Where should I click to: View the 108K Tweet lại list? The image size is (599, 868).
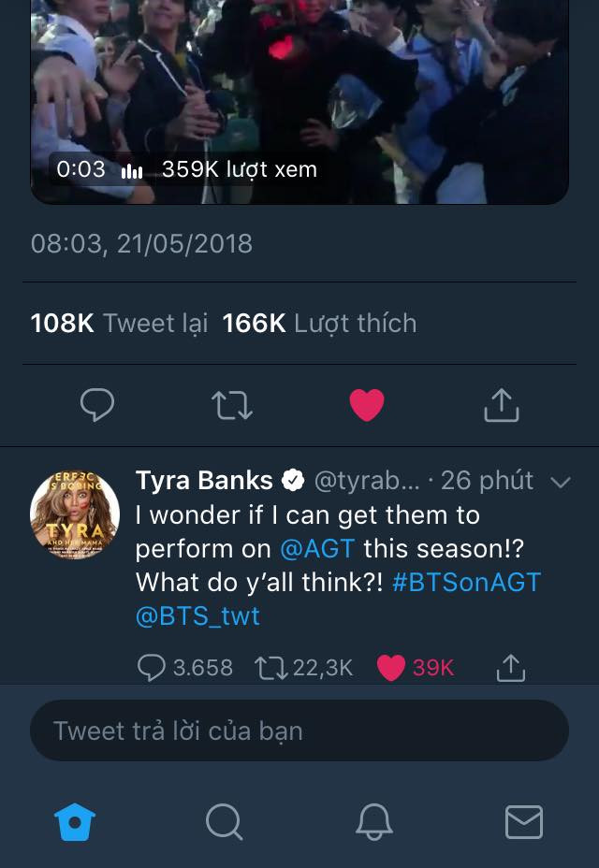pyautogui.click(x=119, y=324)
